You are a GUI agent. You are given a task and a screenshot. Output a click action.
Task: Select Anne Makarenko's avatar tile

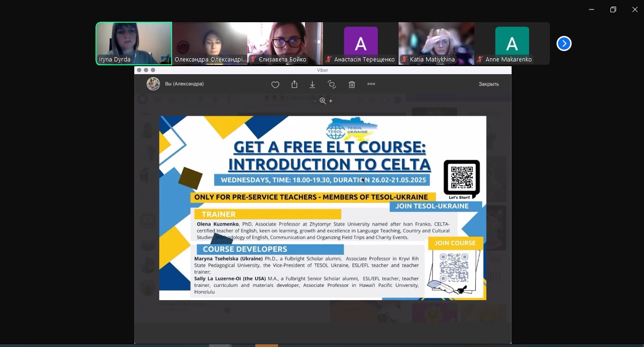coord(512,43)
